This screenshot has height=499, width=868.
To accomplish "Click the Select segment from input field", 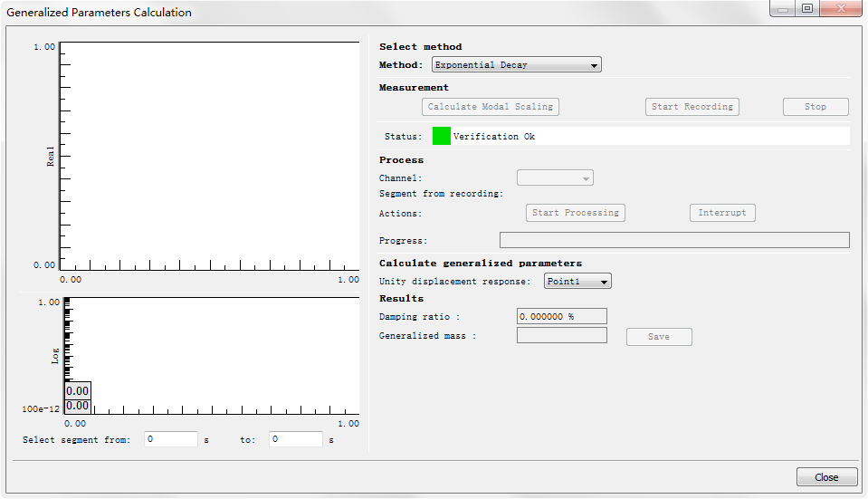I will click(170, 439).
